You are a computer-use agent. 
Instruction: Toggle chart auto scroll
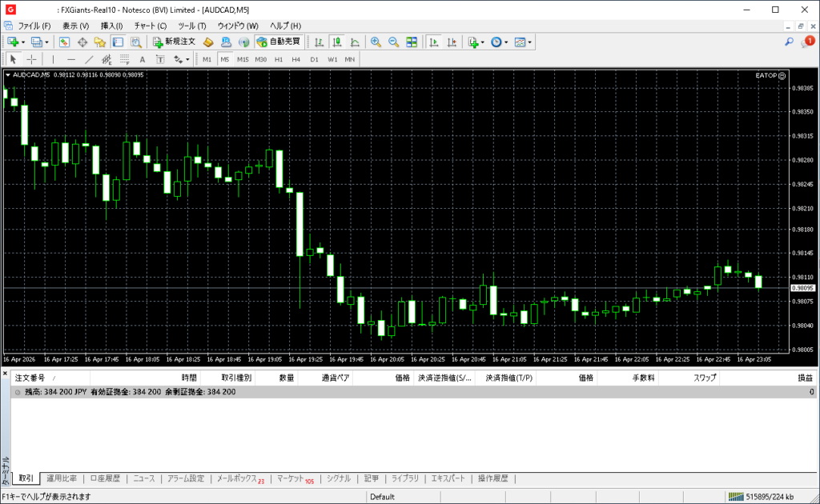pyautogui.click(x=434, y=42)
